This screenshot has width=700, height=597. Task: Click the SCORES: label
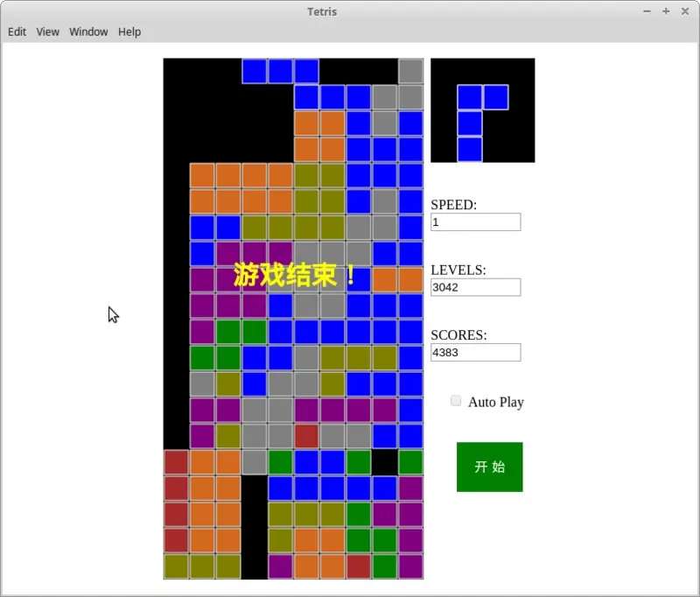[x=458, y=335]
